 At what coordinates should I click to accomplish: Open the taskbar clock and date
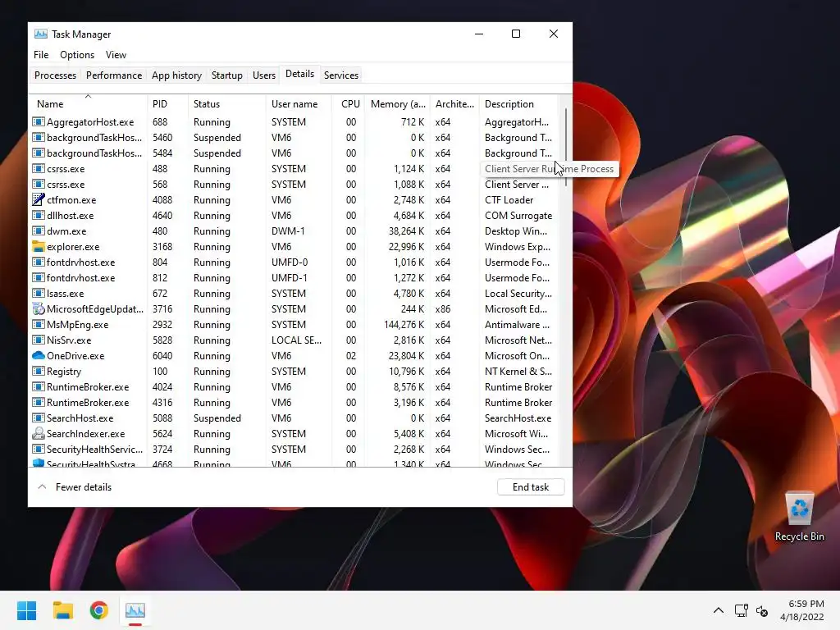[x=802, y=610]
